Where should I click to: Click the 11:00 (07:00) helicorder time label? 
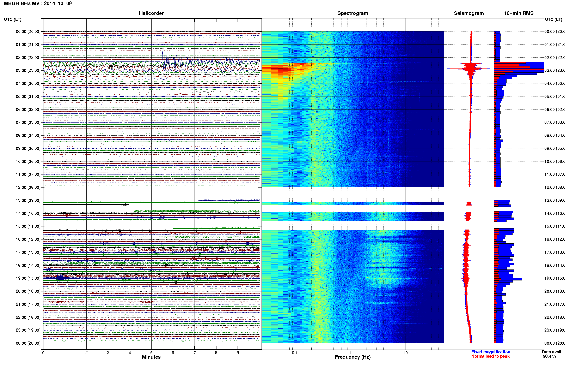point(28,174)
